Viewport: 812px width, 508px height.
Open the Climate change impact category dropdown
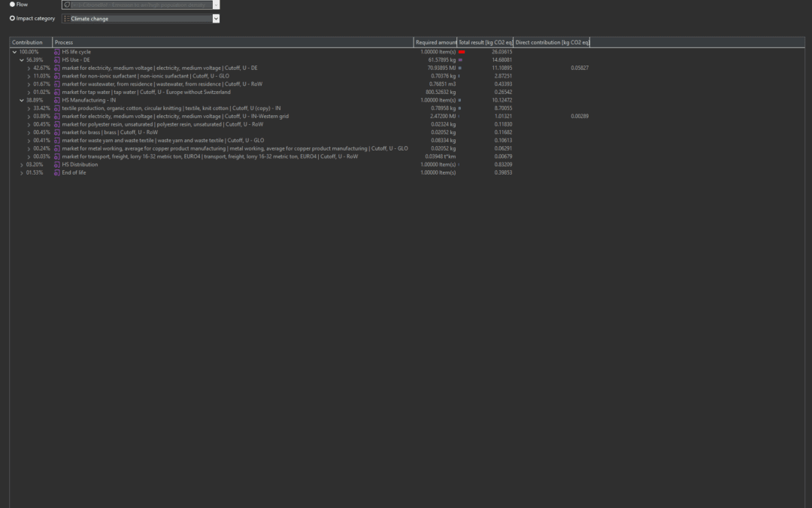point(216,19)
